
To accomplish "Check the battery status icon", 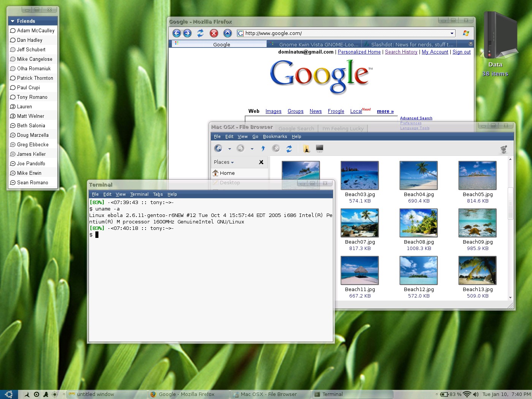I will [444, 394].
